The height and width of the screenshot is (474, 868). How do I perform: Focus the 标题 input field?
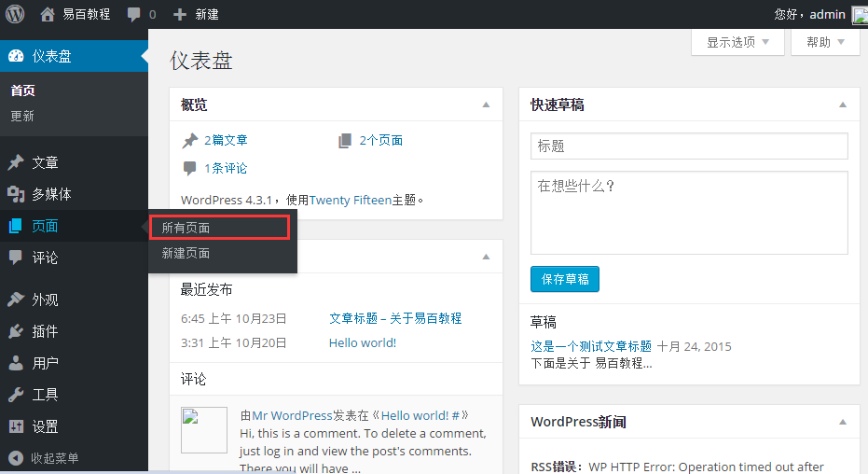tap(689, 146)
